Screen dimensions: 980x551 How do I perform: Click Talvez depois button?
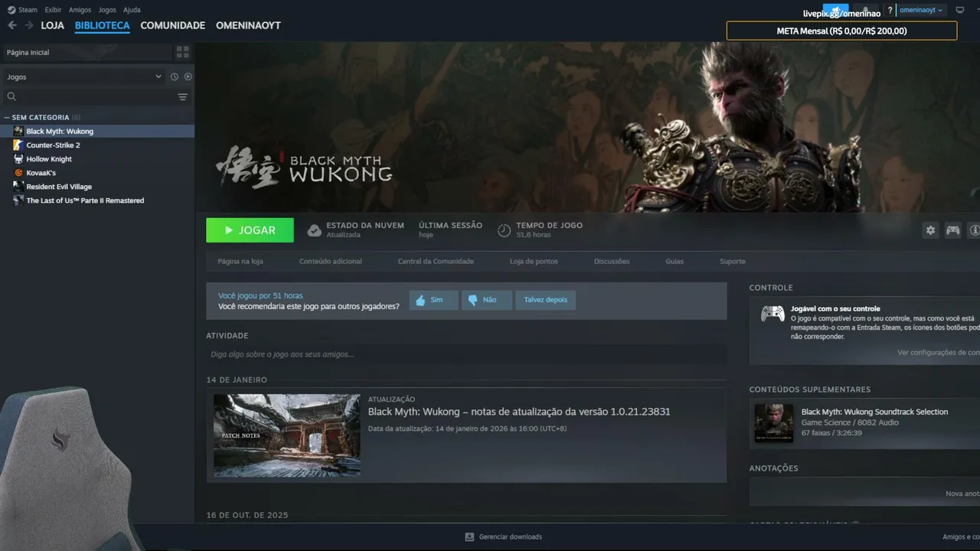click(x=546, y=300)
